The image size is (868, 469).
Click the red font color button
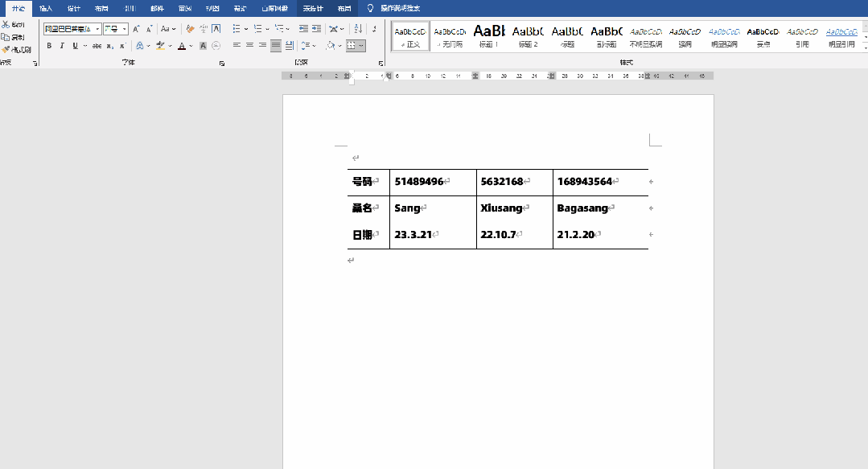click(181, 46)
